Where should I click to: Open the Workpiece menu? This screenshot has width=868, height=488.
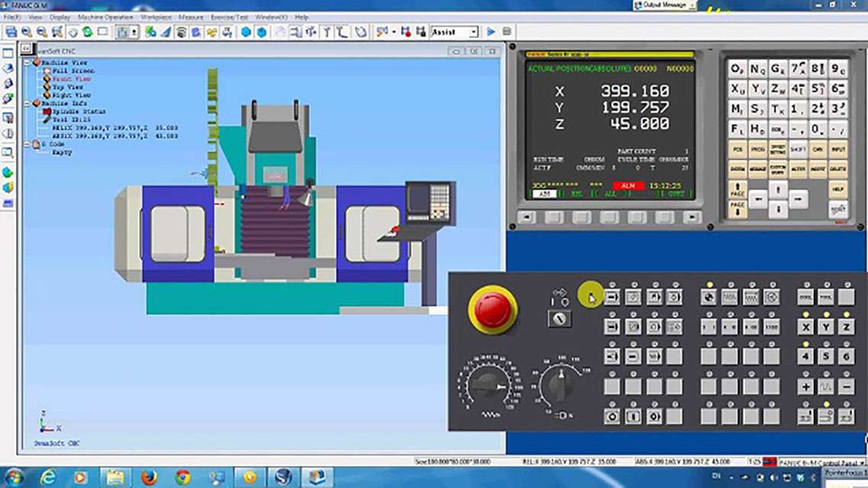pos(156,17)
